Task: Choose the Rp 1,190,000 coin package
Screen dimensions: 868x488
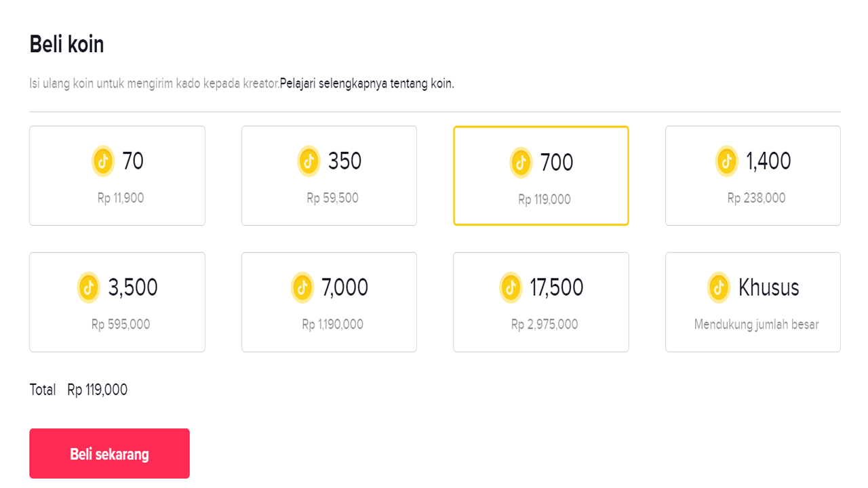Action: click(x=329, y=302)
